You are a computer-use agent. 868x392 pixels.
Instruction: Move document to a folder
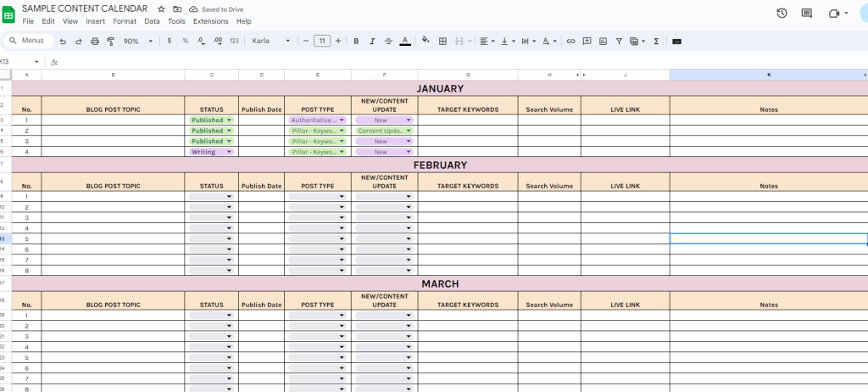point(177,8)
